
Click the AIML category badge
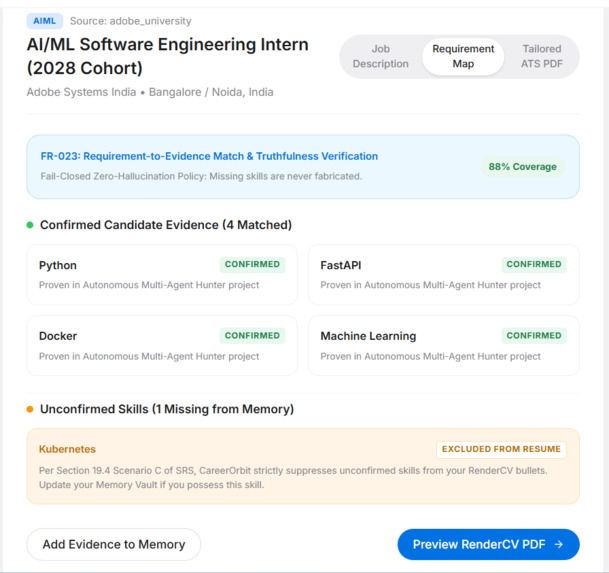point(44,21)
